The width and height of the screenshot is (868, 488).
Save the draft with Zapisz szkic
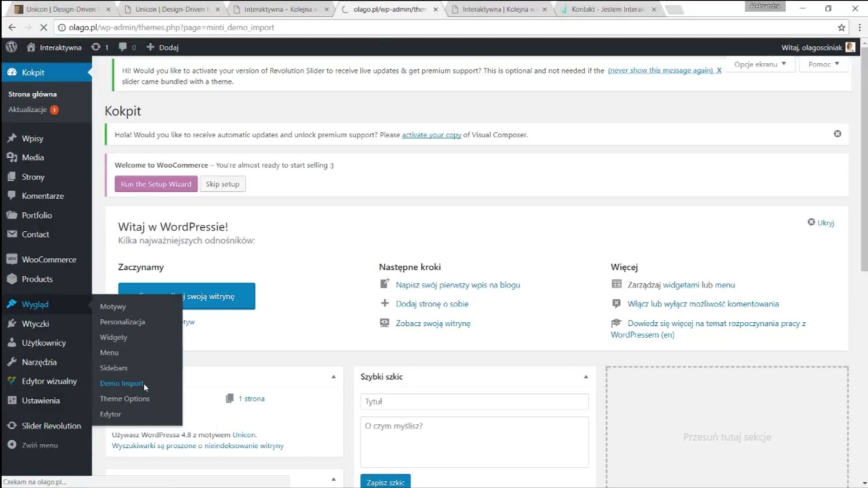pos(386,482)
